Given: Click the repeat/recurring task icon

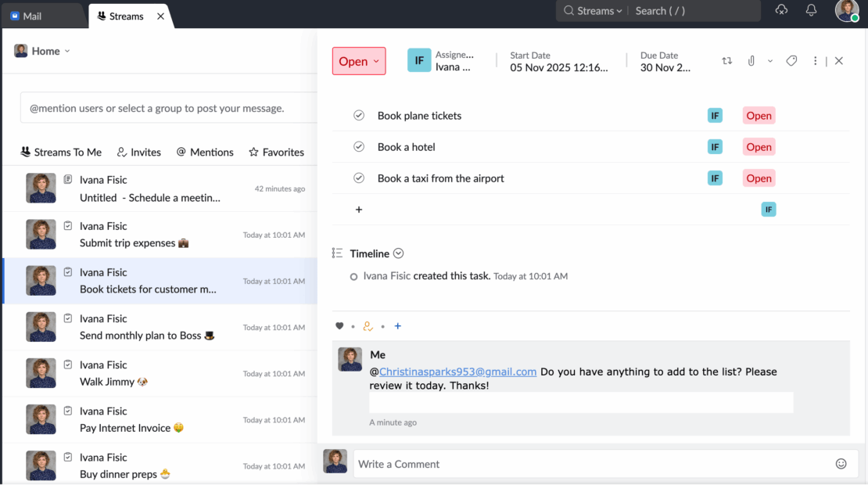Looking at the screenshot, I should point(726,60).
